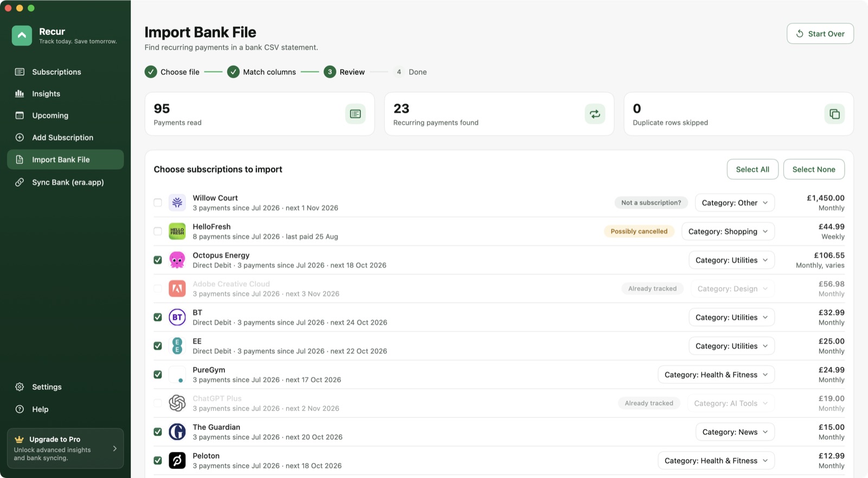
Task: Click Settings in the sidebar
Action: pos(65,387)
